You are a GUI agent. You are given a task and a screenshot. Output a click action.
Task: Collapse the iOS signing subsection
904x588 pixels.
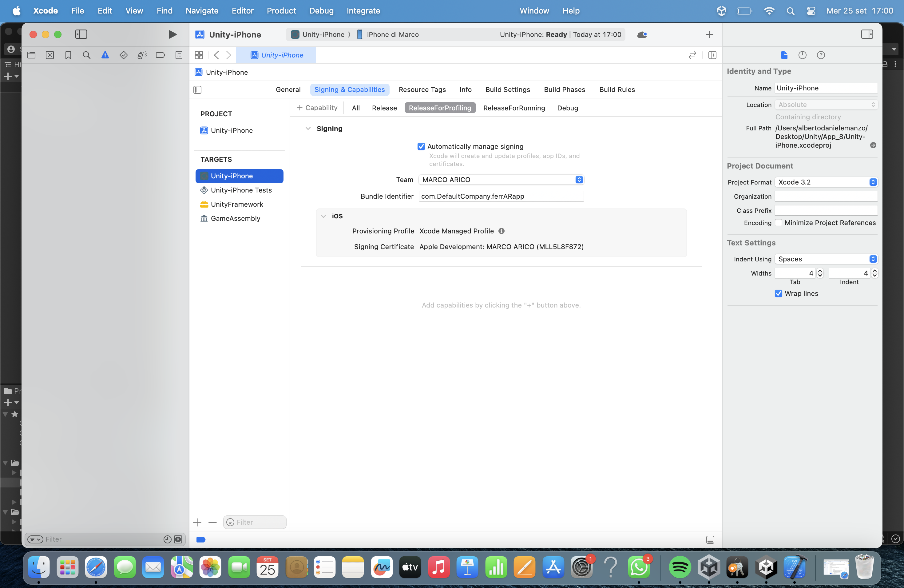(323, 216)
